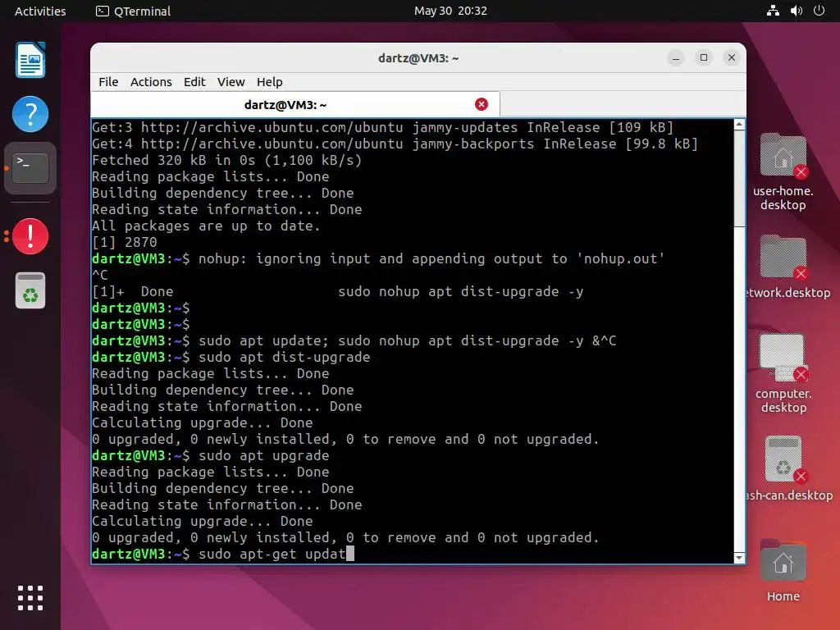
Task: Click Activities in the top bar
Action: 40,11
